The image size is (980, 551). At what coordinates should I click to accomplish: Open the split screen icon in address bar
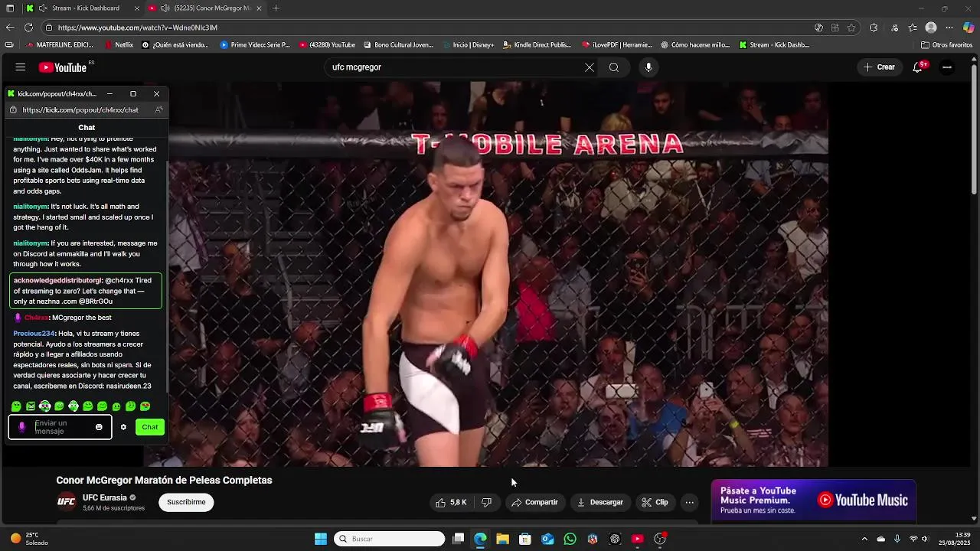[x=835, y=28]
